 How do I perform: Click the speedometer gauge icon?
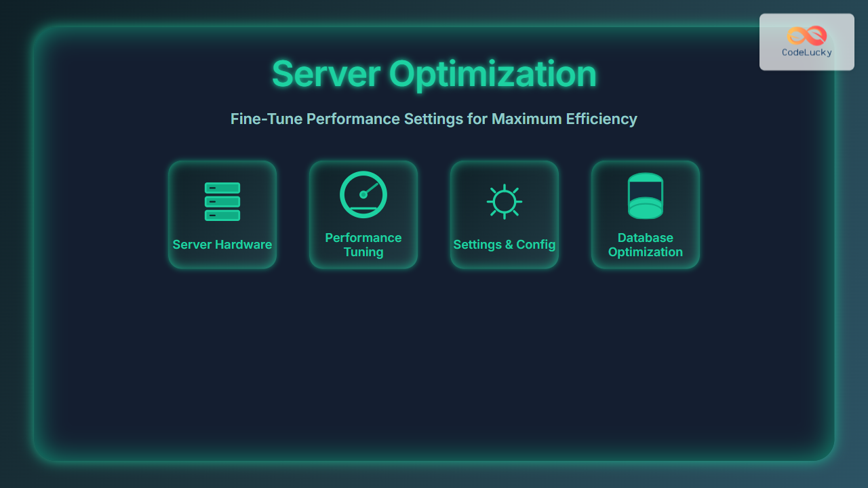click(x=363, y=195)
